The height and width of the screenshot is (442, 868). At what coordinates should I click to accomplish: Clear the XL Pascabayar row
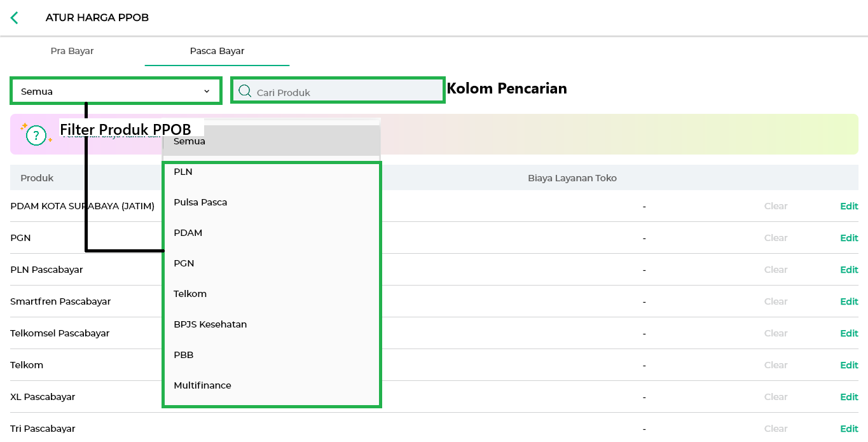[776, 397]
